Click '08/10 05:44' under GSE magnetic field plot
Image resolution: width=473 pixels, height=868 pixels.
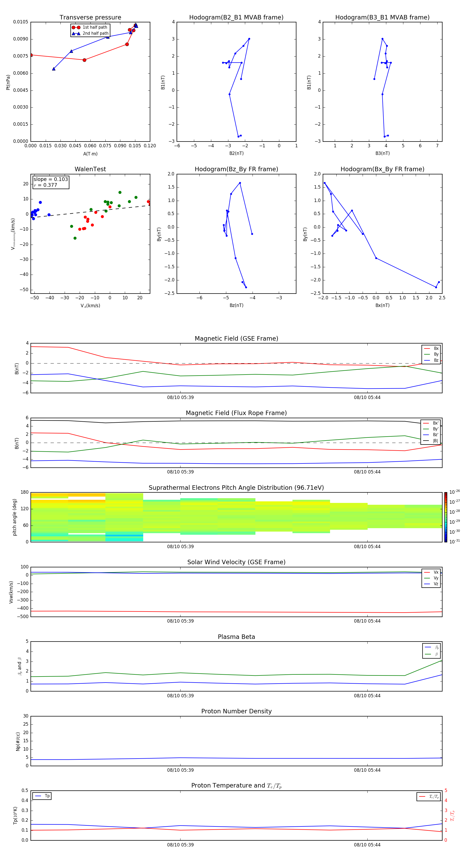click(x=367, y=398)
